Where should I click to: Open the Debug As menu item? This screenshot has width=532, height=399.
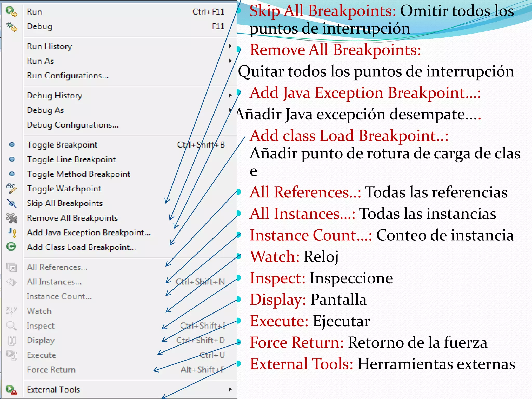[x=45, y=110]
